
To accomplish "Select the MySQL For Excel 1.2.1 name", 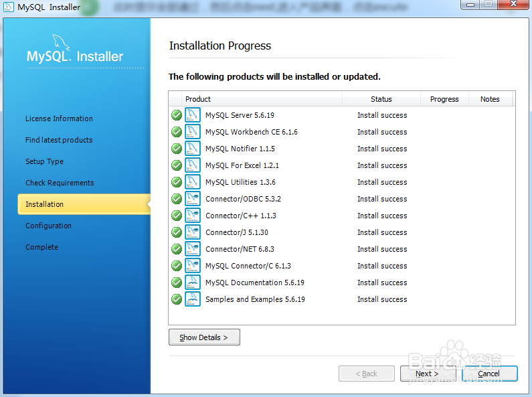I will [x=242, y=165].
